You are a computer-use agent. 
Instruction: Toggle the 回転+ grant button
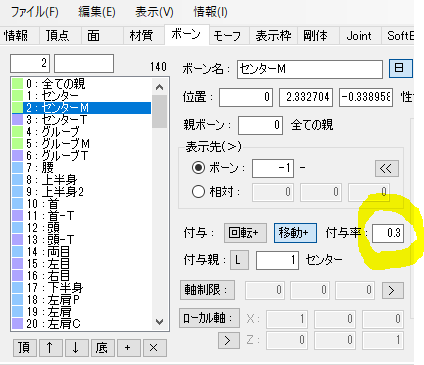pyautogui.click(x=245, y=233)
